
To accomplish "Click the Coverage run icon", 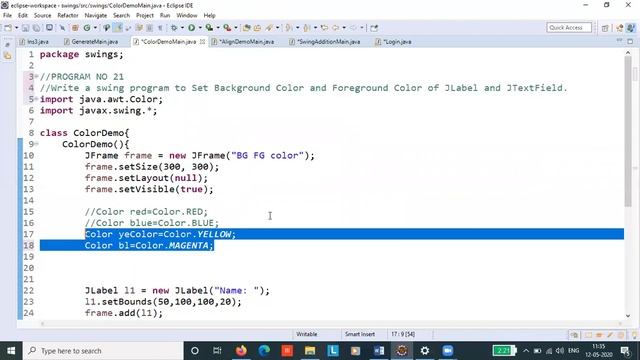I will pos(209,28).
